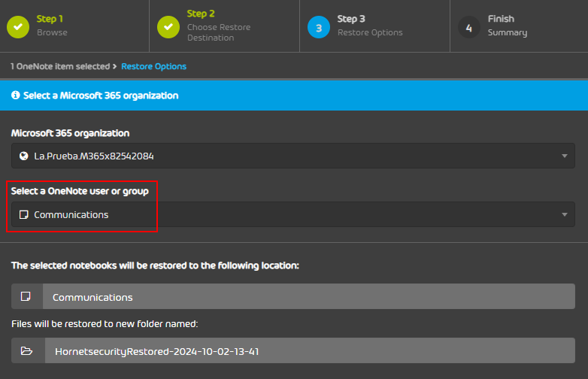Select the Step 3 Restore Options label
Viewport: 588px width, 379px height.
tap(369, 32)
